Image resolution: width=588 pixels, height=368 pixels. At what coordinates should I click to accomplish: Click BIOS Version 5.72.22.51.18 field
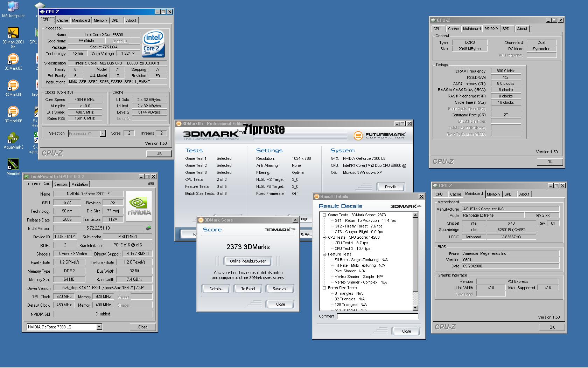(98, 228)
